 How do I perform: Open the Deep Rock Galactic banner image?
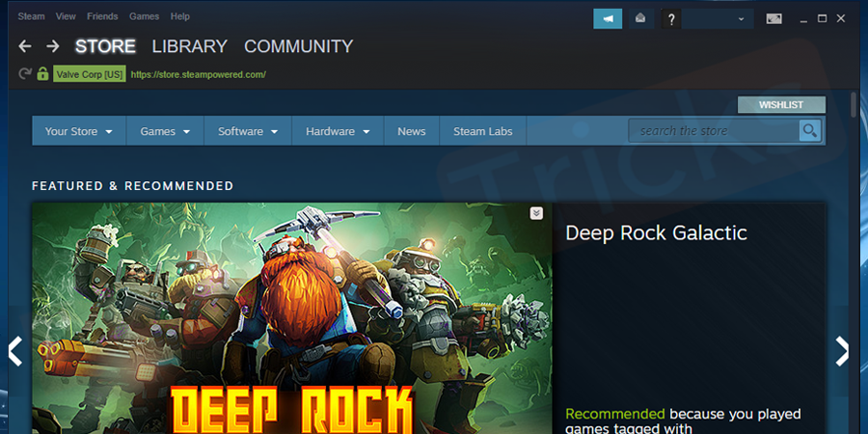(x=291, y=318)
